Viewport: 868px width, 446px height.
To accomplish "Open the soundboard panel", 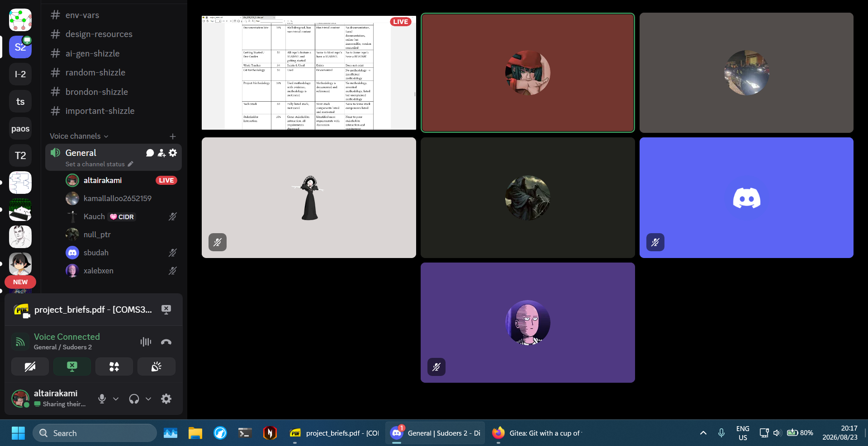I will 156,366.
